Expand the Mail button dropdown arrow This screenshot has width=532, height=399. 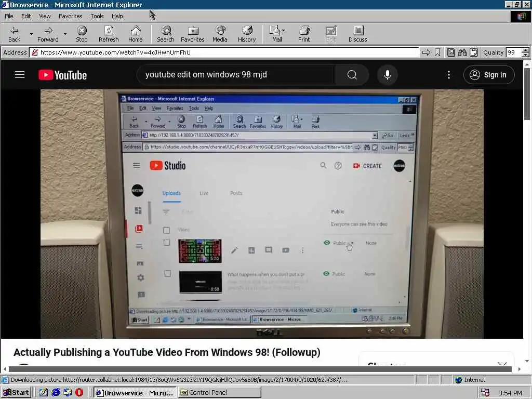point(284,31)
